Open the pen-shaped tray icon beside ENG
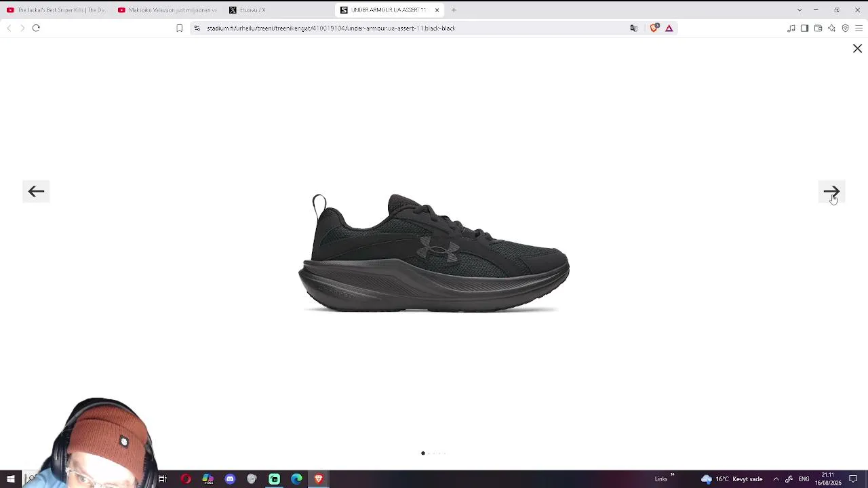The image size is (868, 488). pyautogui.click(x=789, y=479)
